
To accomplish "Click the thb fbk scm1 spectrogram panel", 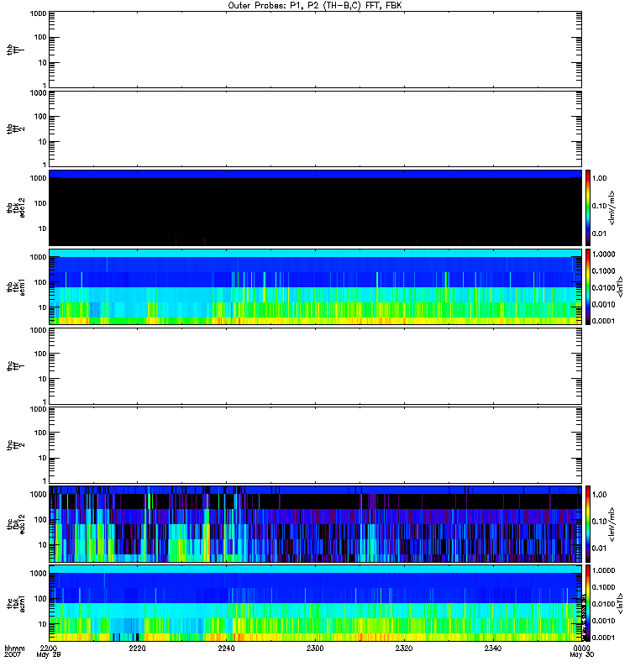I will click(315, 286).
